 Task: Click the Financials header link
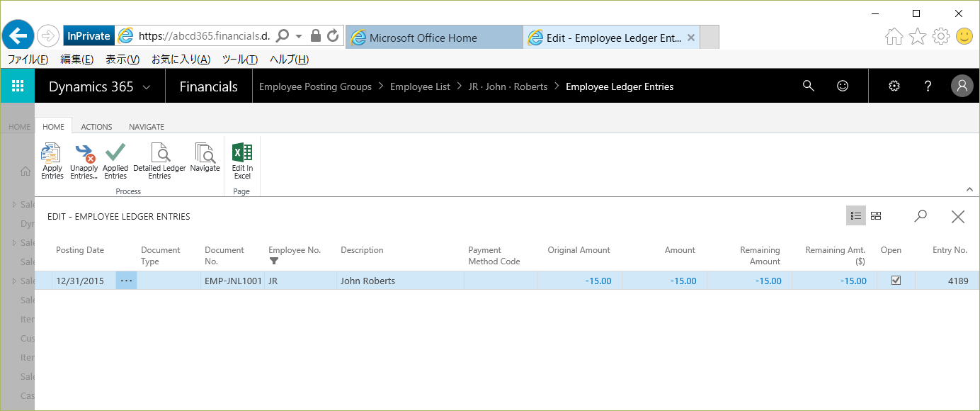(x=209, y=86)
